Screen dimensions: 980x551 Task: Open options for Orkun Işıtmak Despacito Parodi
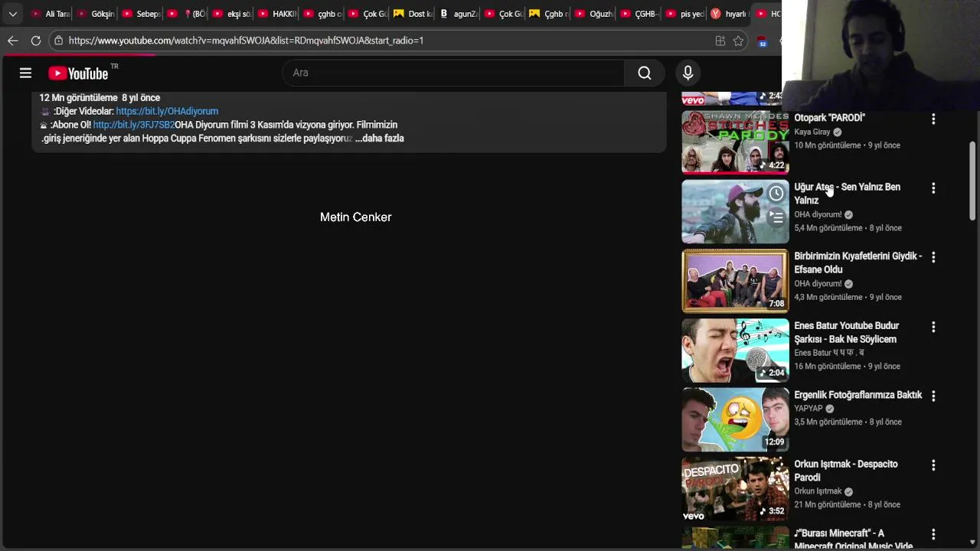(x=933, y=465)
